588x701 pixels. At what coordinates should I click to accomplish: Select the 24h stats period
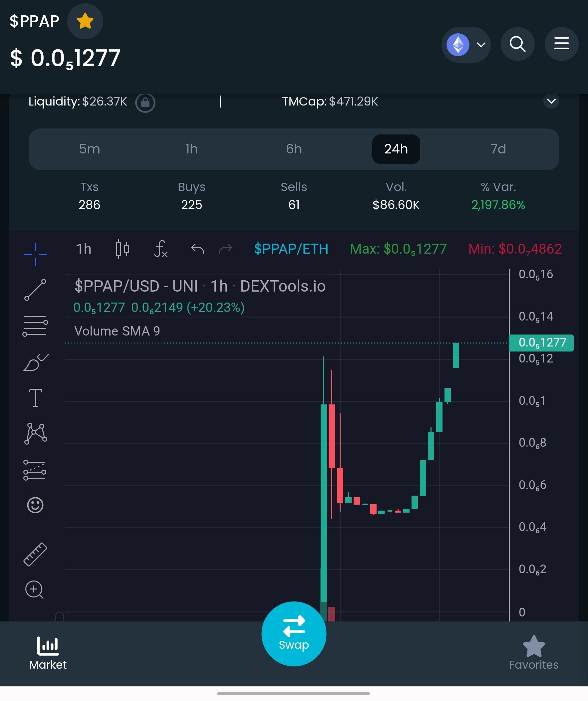pos(396,149)
